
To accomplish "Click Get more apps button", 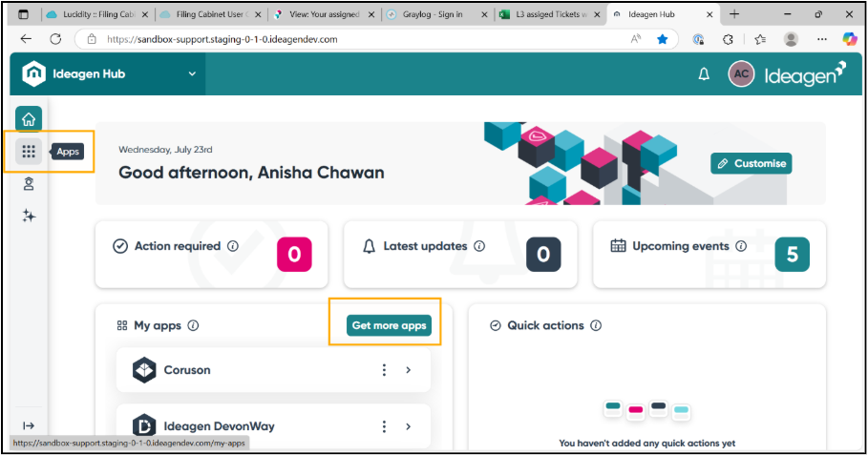I will (x=389, y=325).
